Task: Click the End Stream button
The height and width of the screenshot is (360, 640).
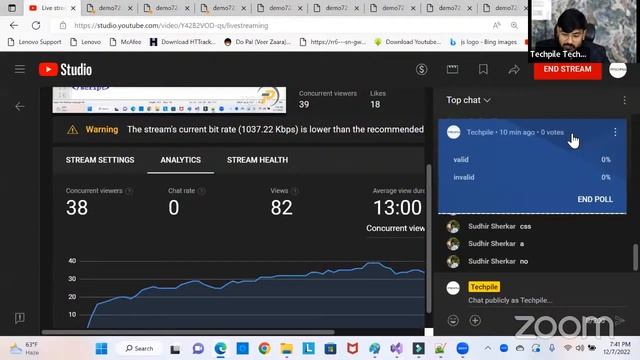Action: pyautogui.click(x=567, y=69)
